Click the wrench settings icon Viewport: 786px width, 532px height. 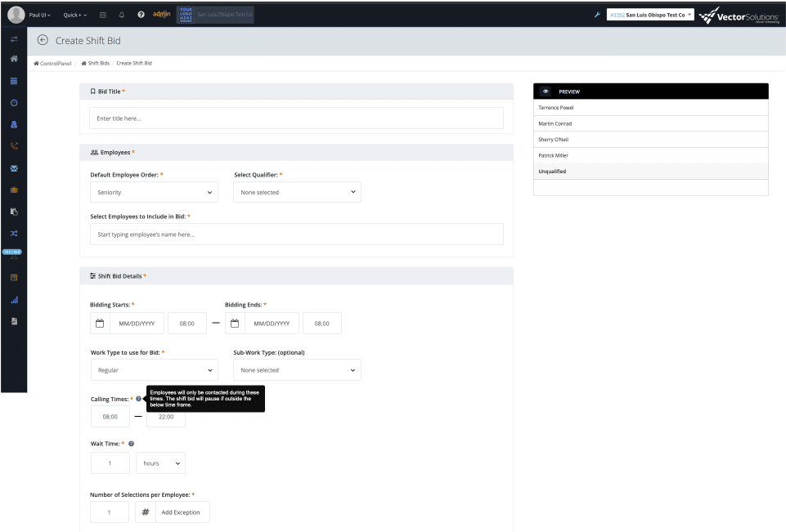pyautogui.click(x=597, y=15)
